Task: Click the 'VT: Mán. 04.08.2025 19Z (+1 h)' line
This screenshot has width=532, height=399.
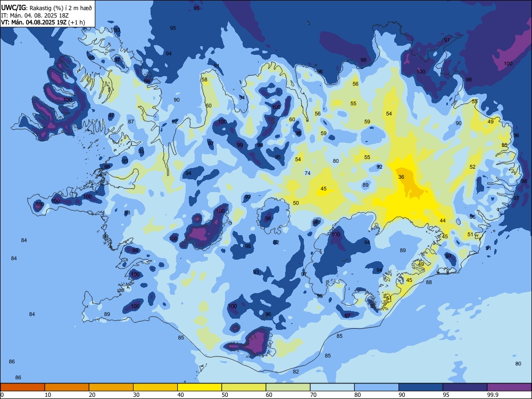Action: (43, 22)
